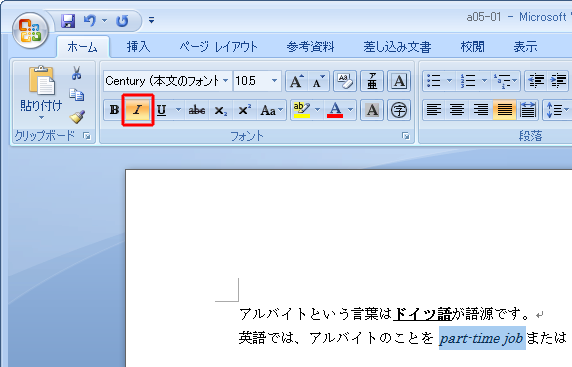The width and height of the screenshot is (572, 367).
Task: Grow font size with large A
Action: point(296,81)
